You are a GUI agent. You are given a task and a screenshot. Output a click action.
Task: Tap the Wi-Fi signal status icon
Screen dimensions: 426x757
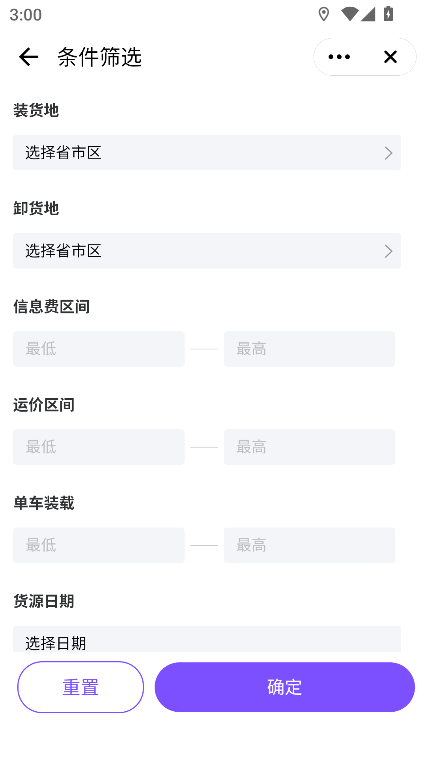[349, 14]
